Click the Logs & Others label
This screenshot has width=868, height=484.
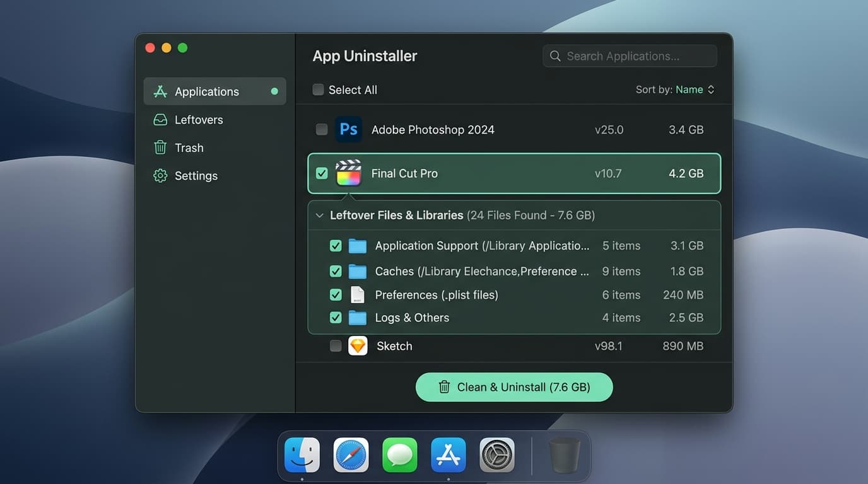click(x=412, y=318)
